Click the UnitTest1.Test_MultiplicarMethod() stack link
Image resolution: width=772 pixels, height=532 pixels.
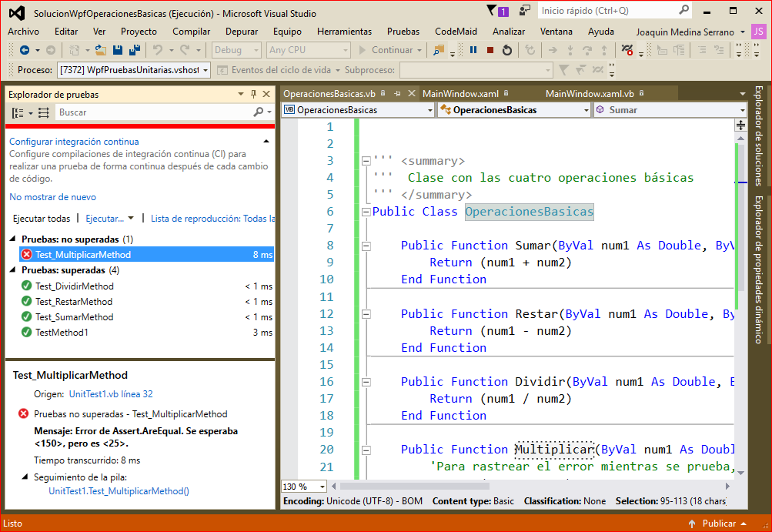pos(119,491)
